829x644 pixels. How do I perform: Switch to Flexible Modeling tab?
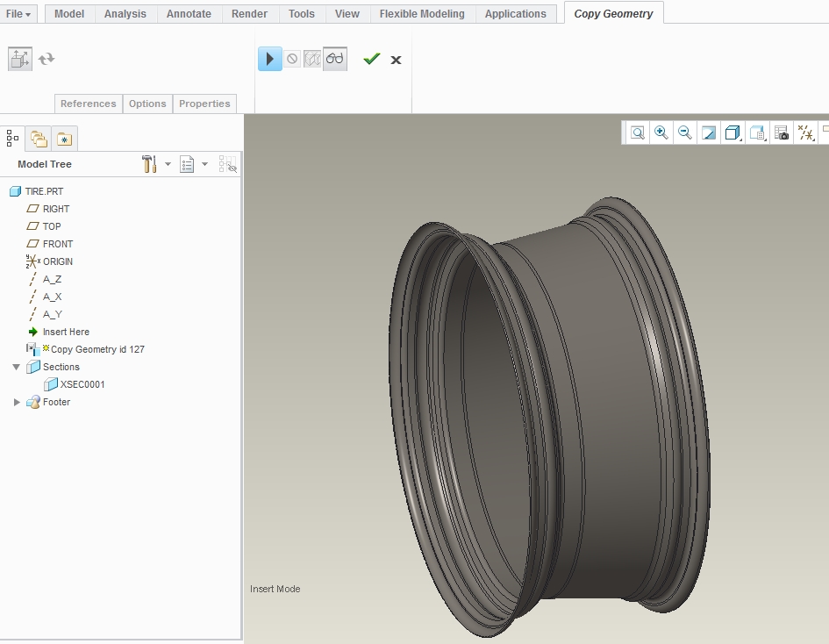pyautogui.click(x=422, y=14)
